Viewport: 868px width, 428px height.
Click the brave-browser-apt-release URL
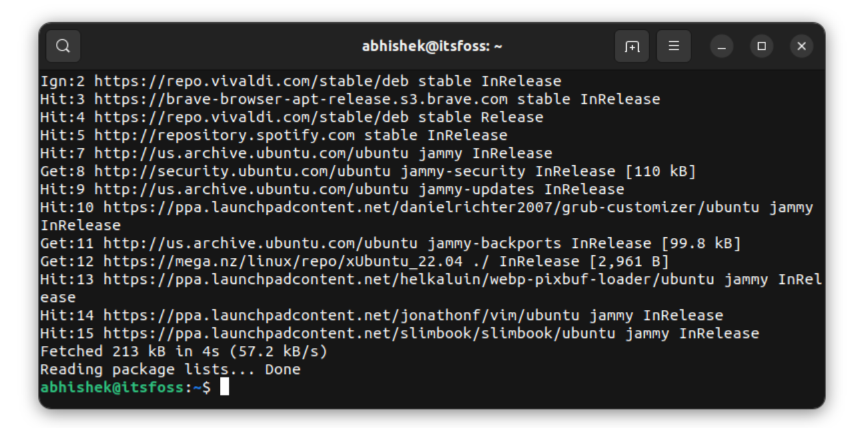point(301,99)
